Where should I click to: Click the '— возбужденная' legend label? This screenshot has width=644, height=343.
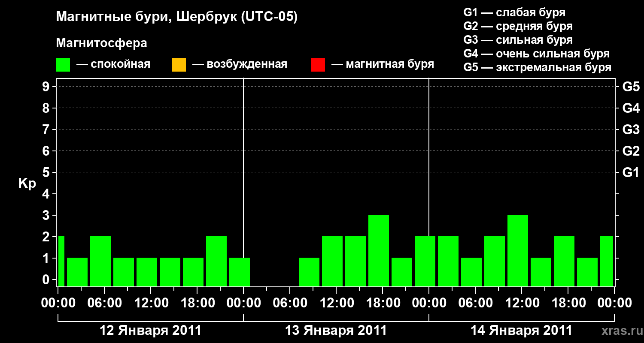(240, 64)
